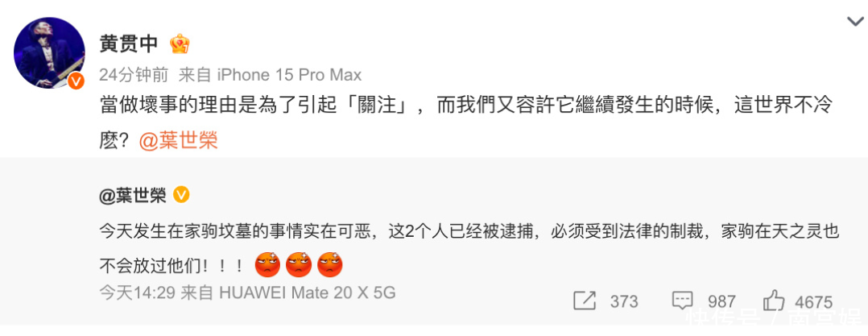The image size is (868, 336).
Task: Click the 4675 like count
Action: (814, 301)
